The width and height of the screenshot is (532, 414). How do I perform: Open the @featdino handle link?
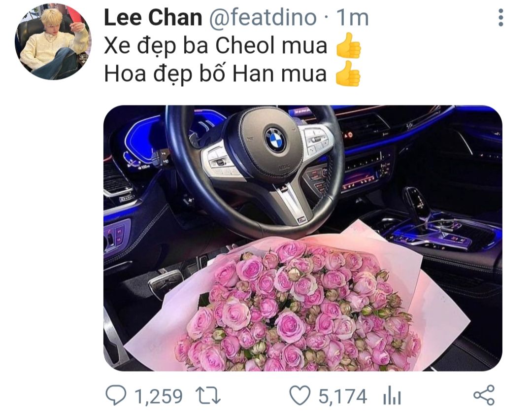pos(263,18)
